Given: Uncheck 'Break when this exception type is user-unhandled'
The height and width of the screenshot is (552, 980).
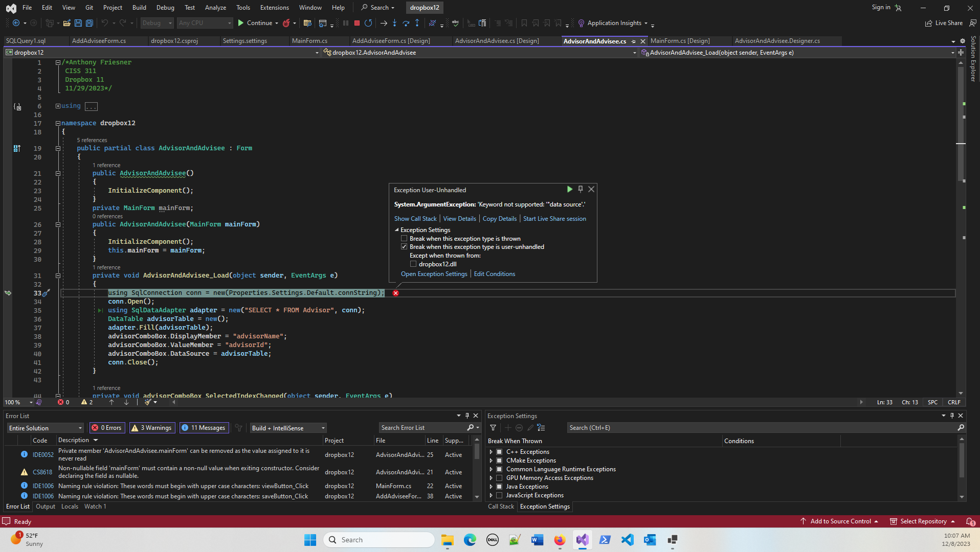Looking at the screenshot, I should tap(404, 247).
